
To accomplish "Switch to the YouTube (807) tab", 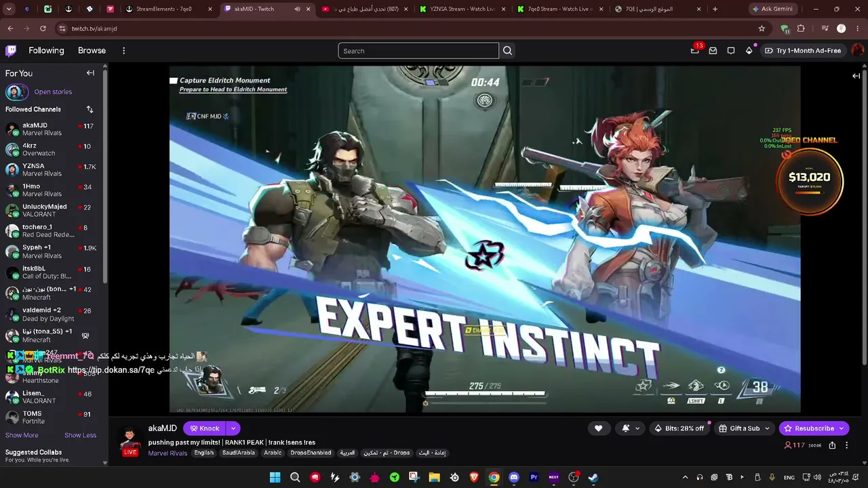I will pos(365,9).
